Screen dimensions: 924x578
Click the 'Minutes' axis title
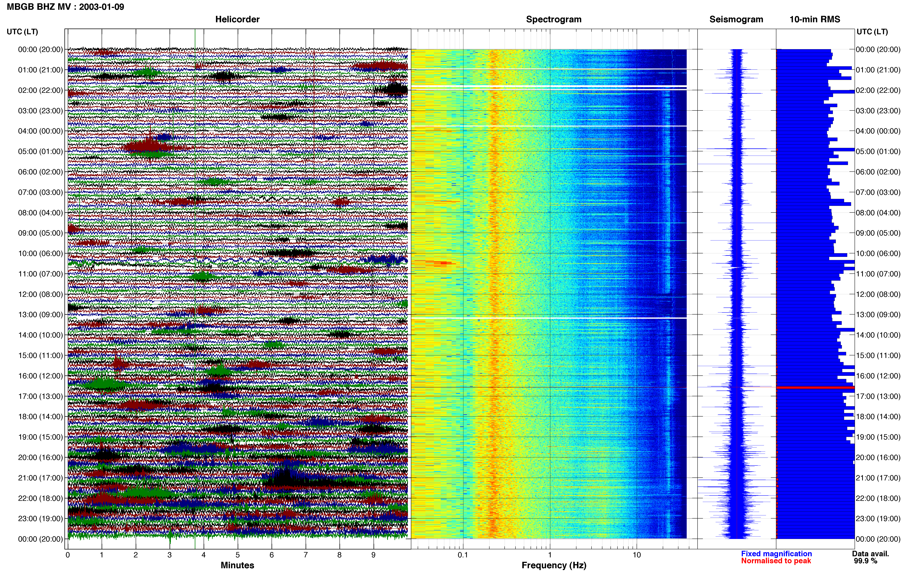pyautogui.click(x=237, y=565)
